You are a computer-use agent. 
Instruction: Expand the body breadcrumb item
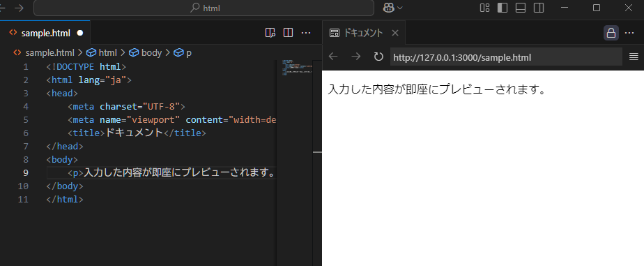pyautogui.click(x=146, y=52)
